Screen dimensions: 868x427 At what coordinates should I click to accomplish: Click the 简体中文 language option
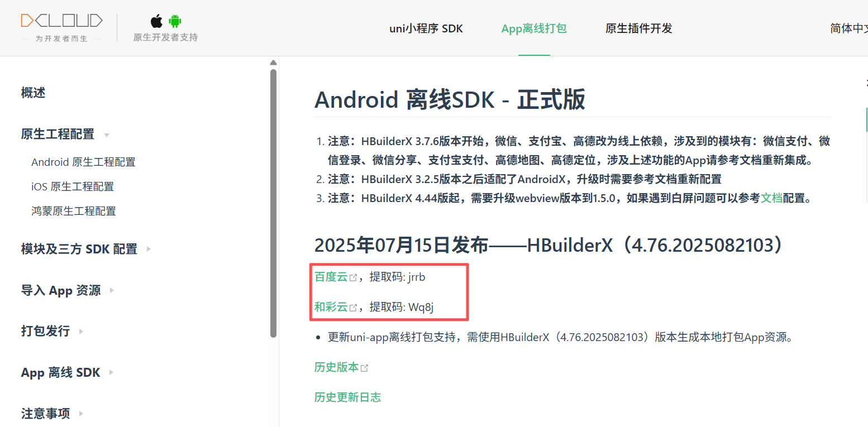coord(848,28)
